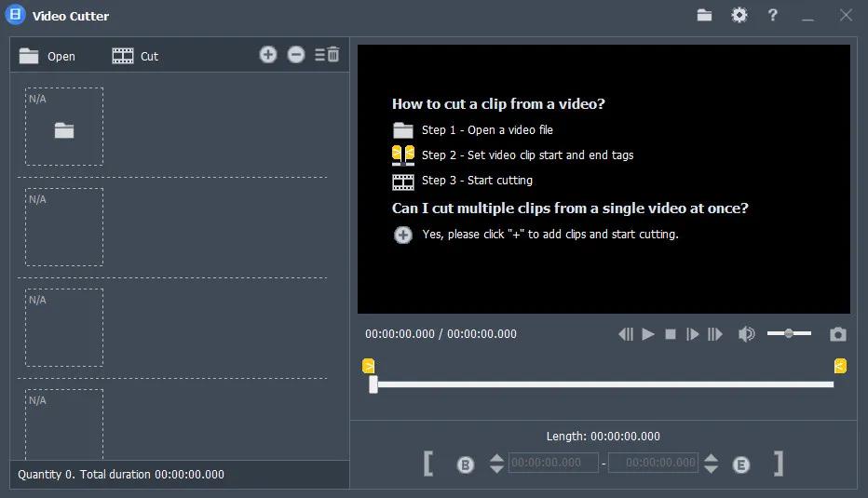868x498 pixels.
Task: Add a new clip with plus icon
Action: pyautogui.click(x=268, y=55)
